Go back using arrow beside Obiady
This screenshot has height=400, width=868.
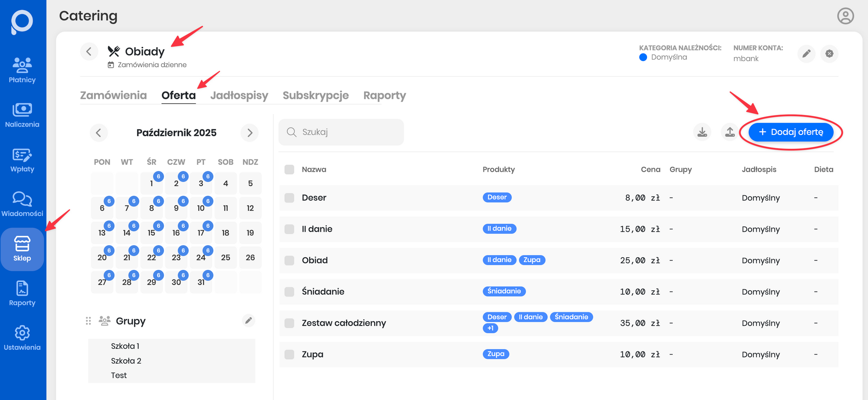click(89, 52)
